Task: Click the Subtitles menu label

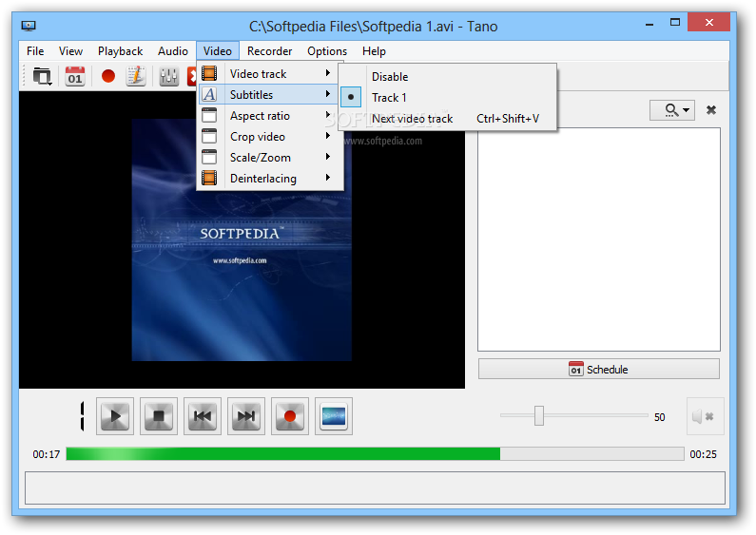Action: (x=251, y=95)
